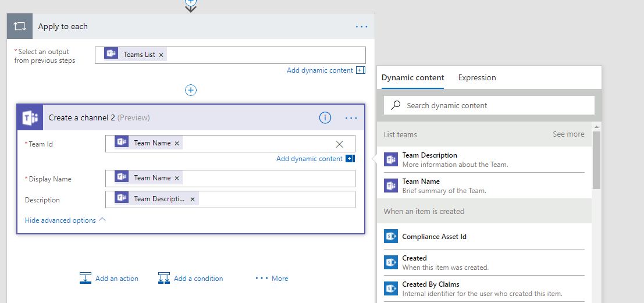The height and width of the screenshot is (303, 644).
Task: Click the search magnifier icon
Action: pyautogui.click(x=396, y=105)
